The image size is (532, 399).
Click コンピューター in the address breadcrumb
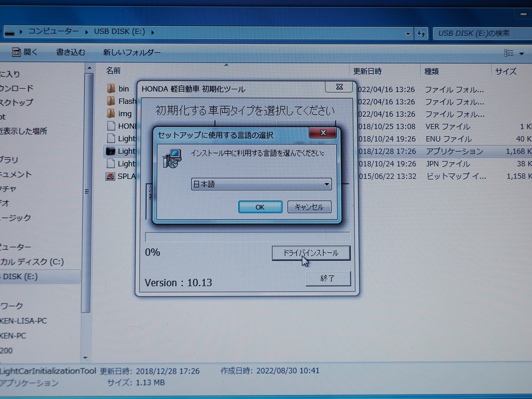(53, 31)
